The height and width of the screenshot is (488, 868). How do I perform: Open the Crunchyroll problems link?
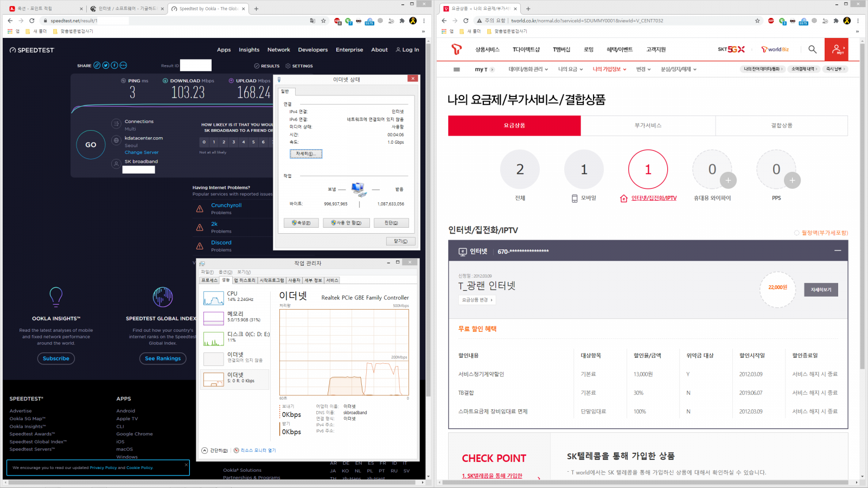[x=226, y=205]
